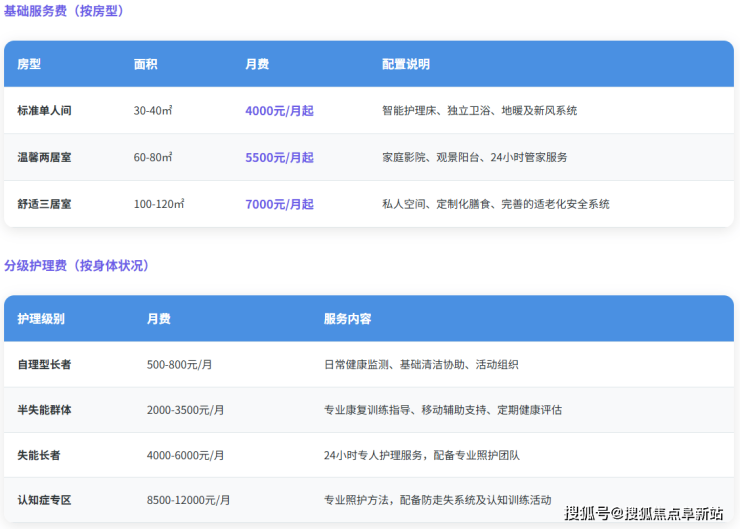Select the 标准单人间 row label
740x529 pixels.
tap(44, 111)
